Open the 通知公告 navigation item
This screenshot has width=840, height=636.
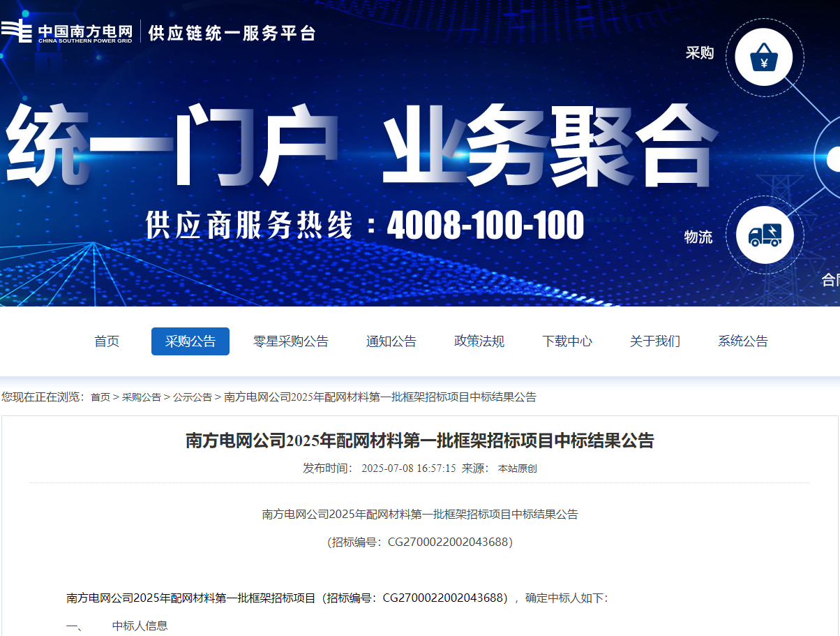tap(391, 341)
